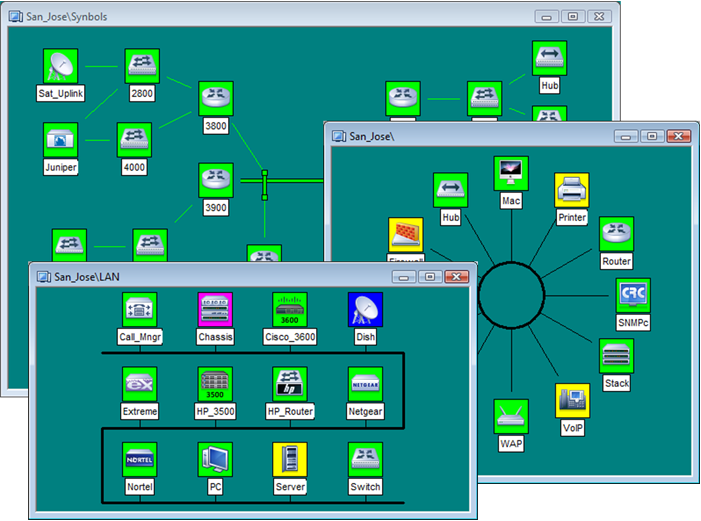This screenshot has width=701, height=521.
Task: Click the 2800 switch icon
Action: (x=142, y=66)
